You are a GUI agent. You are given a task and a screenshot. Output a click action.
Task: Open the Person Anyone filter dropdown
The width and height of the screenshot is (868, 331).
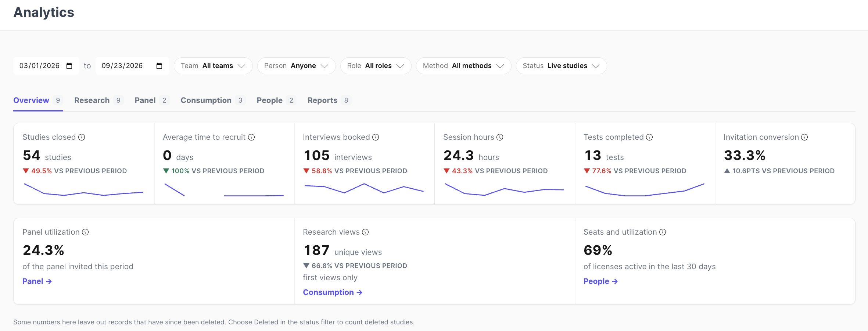[x=297, y=66]
